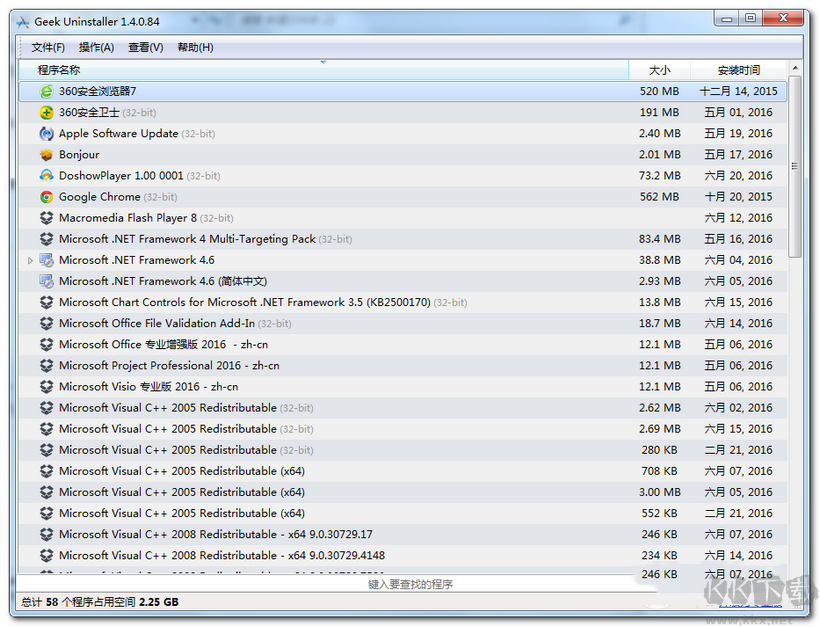Screen dimensions: 820x627
Task: Click the Apple Software Update icon
Action: click(x=47, y=133)
